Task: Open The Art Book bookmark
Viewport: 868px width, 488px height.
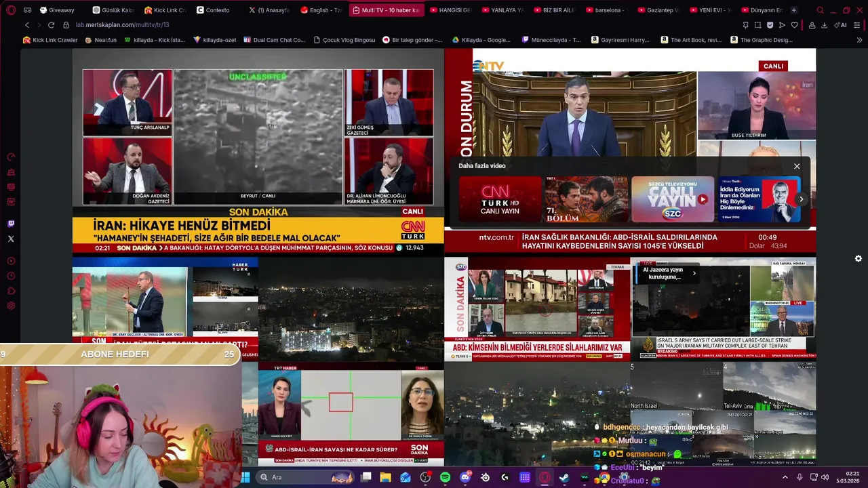Action: coord(690,40)
